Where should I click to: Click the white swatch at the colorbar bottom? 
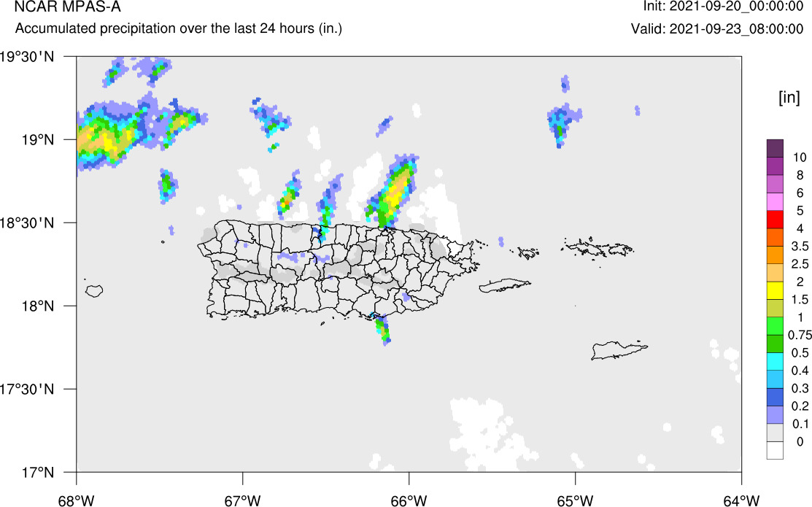point(776,450)
